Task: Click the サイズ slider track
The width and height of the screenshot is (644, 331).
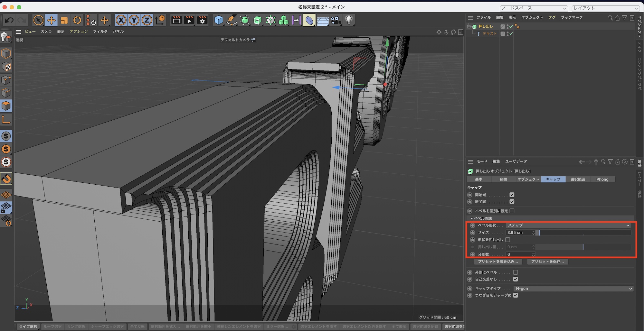Action: (x=583, y=233)
